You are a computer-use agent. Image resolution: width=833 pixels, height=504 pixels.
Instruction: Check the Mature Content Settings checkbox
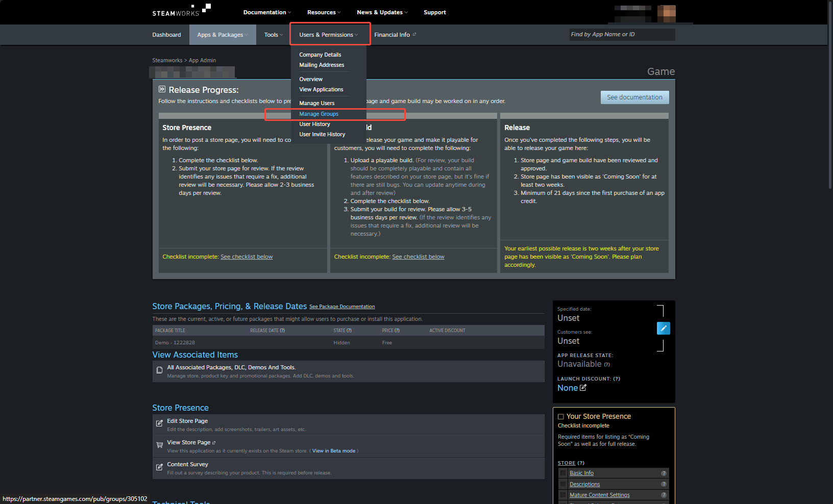point(563,494)
